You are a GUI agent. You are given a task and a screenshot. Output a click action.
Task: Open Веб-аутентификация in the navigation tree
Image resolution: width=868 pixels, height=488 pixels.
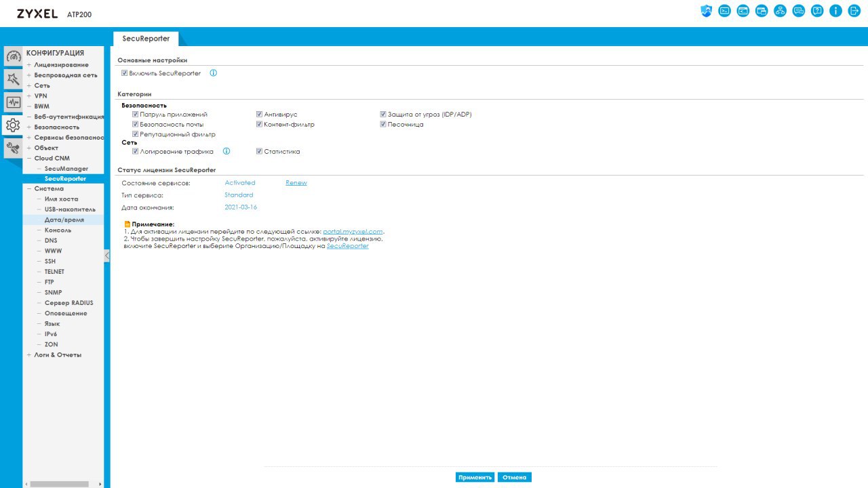coord(69,117)
